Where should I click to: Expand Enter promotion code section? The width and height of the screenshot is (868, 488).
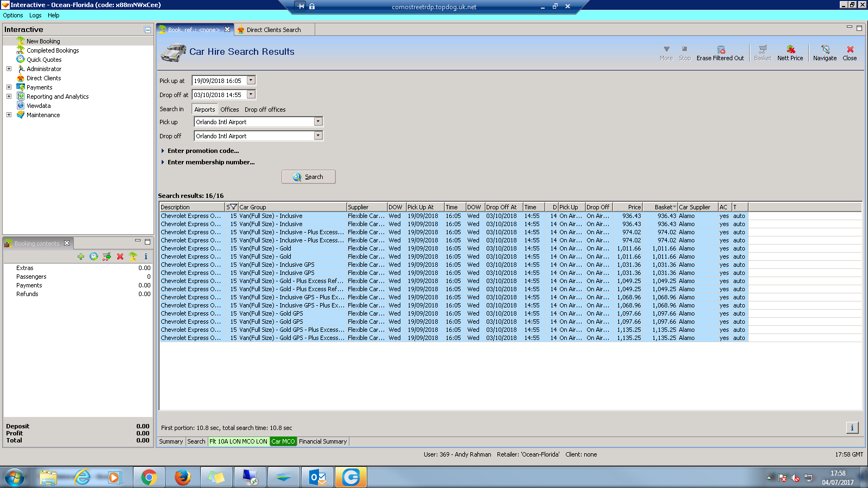163,151
